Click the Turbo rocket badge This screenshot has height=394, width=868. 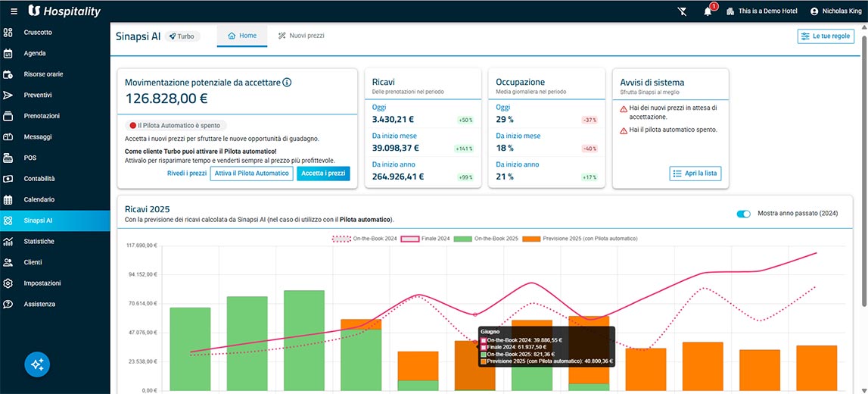click(x=182, y=36)
